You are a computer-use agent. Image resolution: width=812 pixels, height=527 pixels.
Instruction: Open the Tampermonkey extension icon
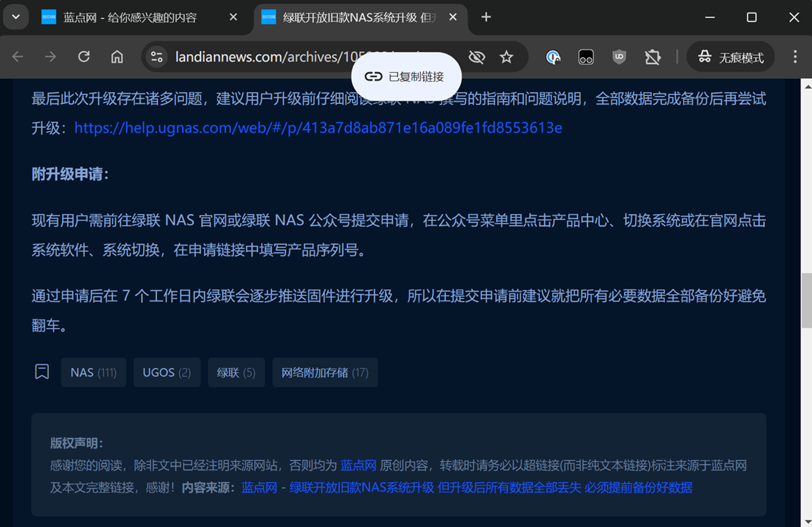coord(586,57)
